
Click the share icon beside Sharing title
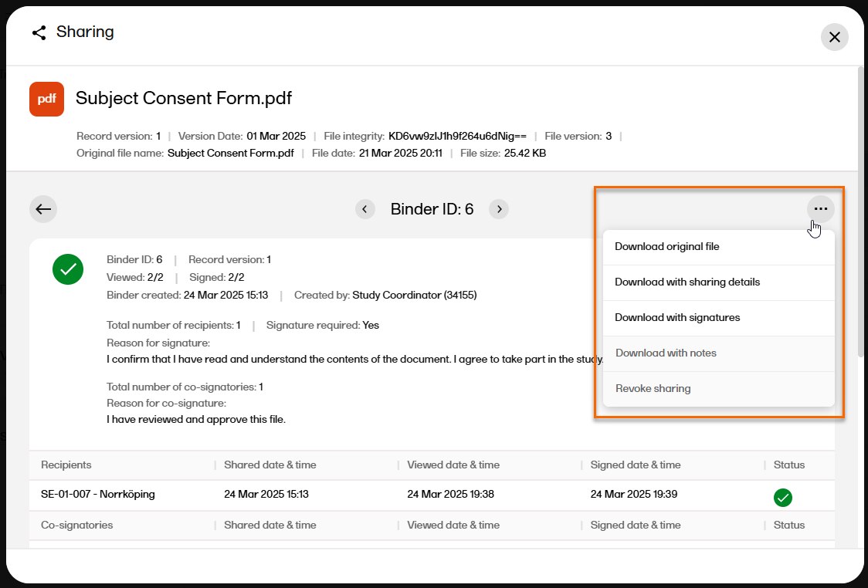click(39, 32)
